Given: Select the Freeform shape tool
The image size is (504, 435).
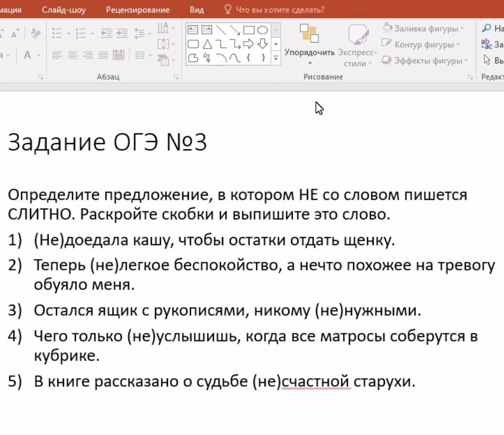Looking at the screenshot, I should 193,58.
